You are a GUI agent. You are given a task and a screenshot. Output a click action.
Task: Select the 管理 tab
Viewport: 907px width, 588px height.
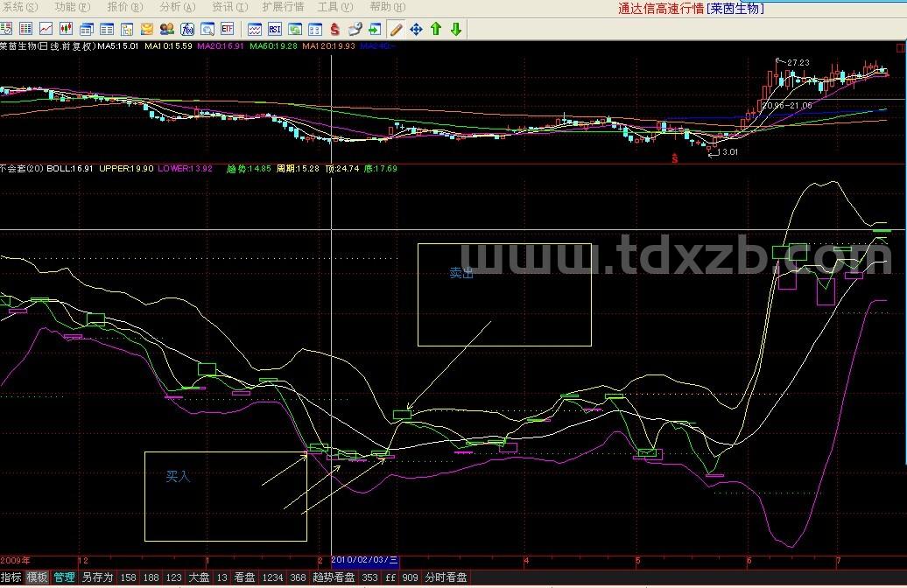(64, 577)
